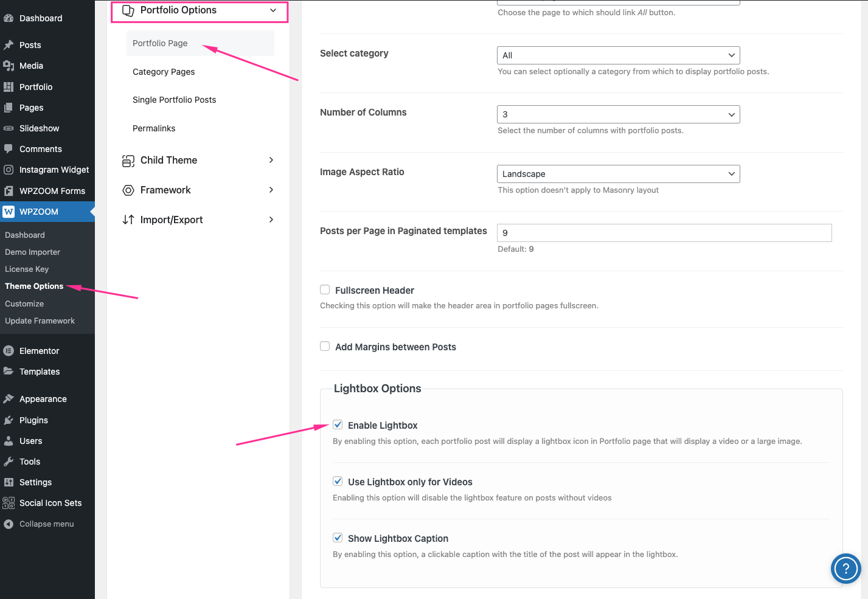Click the Instagram Widget sidebar icon
The image size is (868, 599).
click(9, 170)
